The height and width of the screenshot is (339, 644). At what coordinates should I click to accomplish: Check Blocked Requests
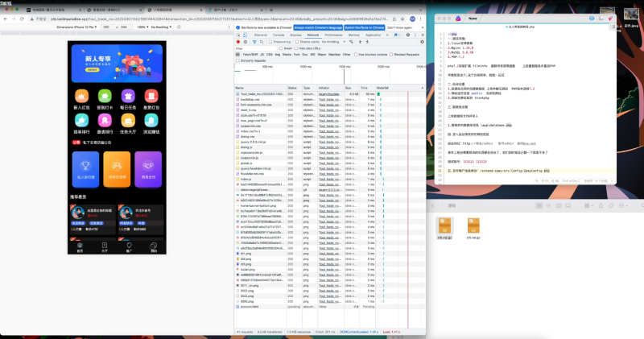[391, 54]
